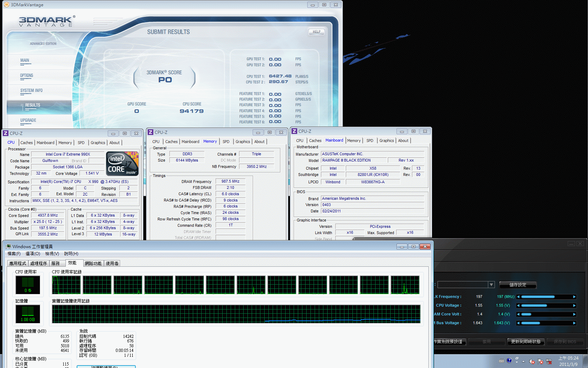Open the 說明(H) menu in Task Manager
The height and width of the screenshot is (368, 588).
click(x=71, y=254)
